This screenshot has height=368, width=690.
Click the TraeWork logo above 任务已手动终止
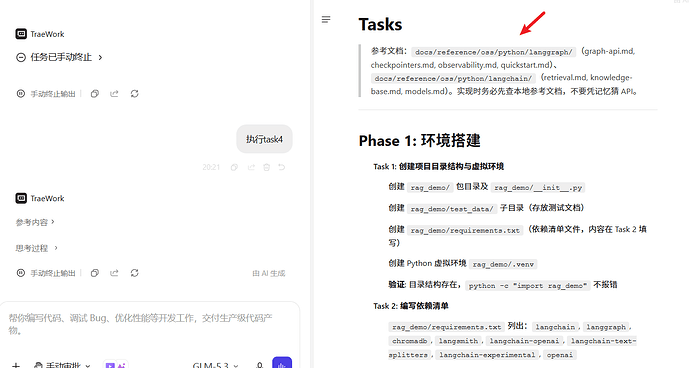(x=21, y=34)
